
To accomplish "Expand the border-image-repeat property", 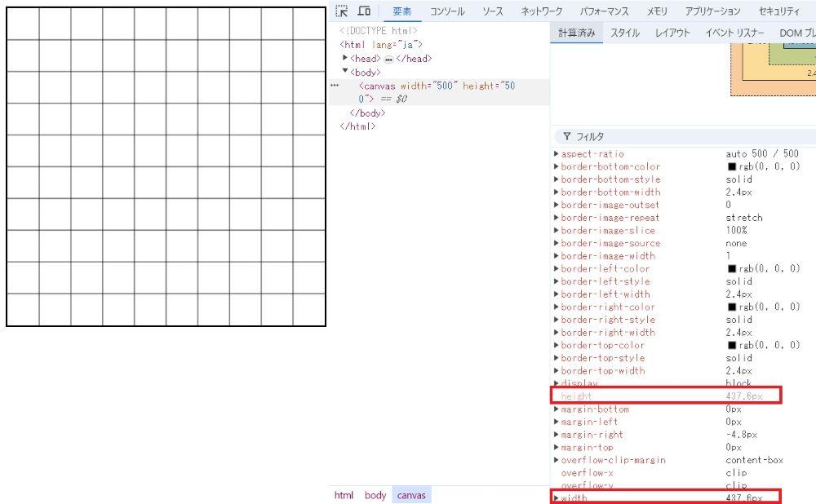I will pyautogui.click(x=556, y=218).
